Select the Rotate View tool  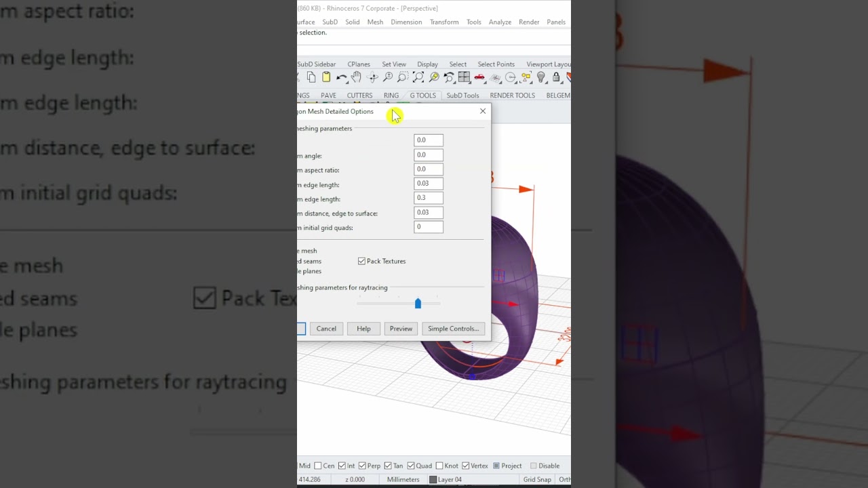coord(372,77)
